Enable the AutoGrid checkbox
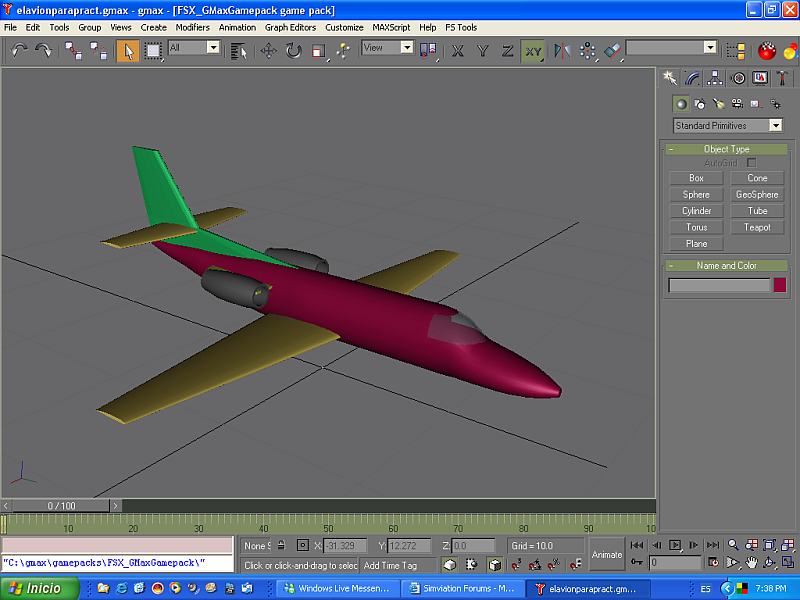 751,162
